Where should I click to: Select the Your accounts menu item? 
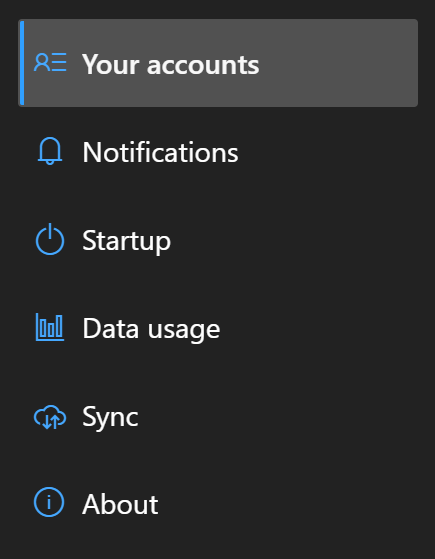click(218, 63)
